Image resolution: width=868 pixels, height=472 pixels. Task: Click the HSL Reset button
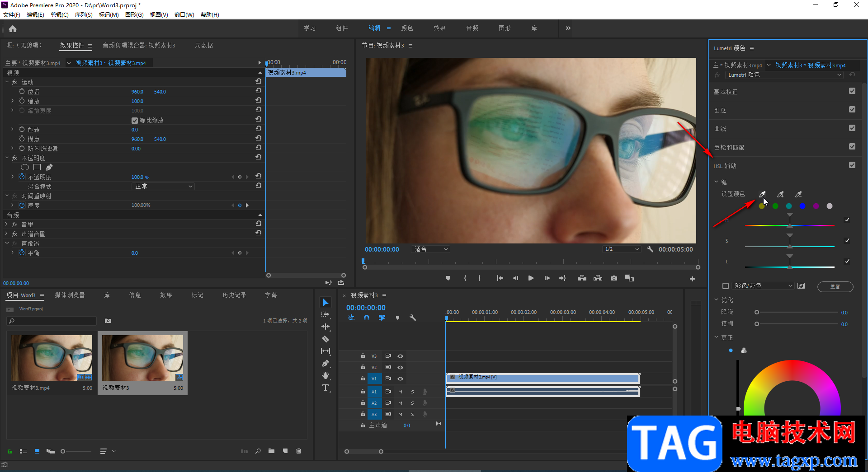(835, 286)
